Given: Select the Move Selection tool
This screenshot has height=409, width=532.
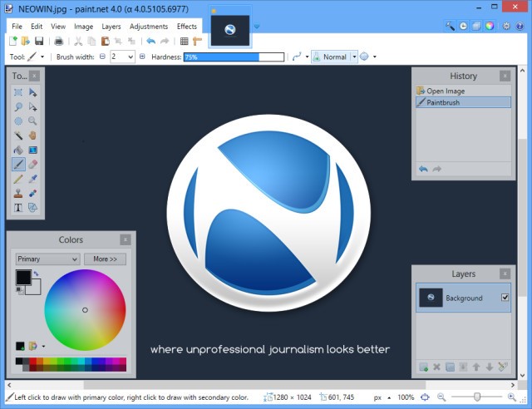Looking at the screenshot, I should point(32,107).
